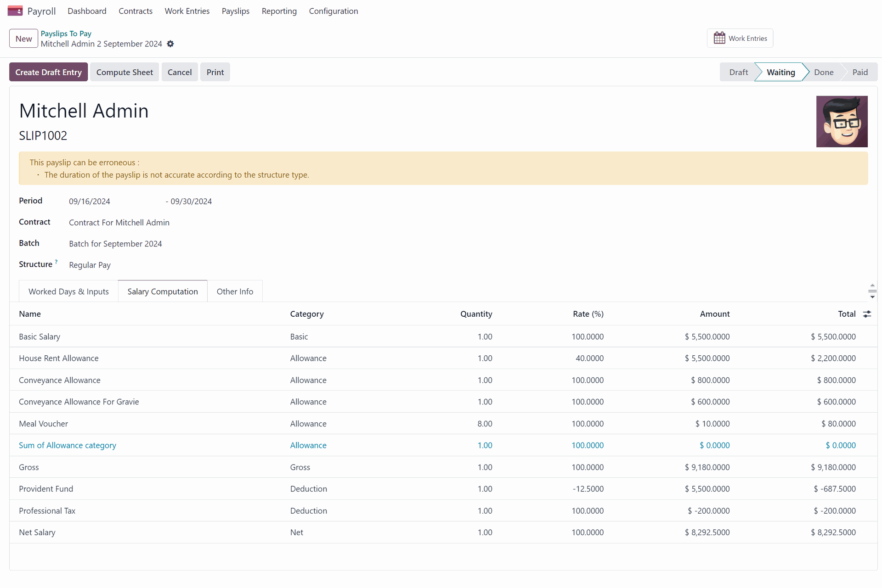Click the Compute Sheet button

(x=124, y=72)
